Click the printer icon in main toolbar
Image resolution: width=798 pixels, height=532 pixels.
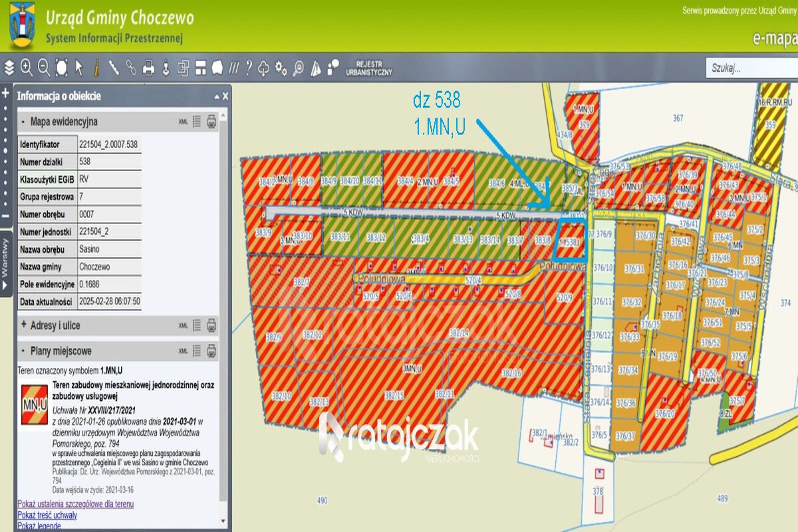click(149, 67)
